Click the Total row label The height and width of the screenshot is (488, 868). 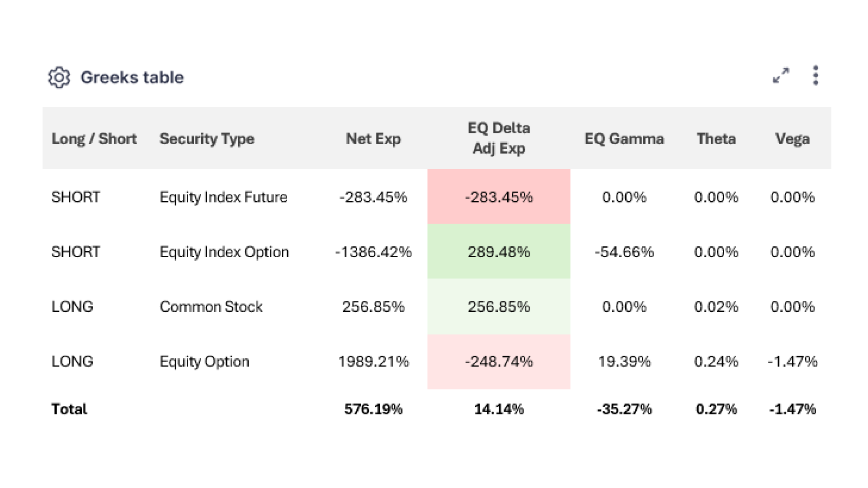(69, 409)
